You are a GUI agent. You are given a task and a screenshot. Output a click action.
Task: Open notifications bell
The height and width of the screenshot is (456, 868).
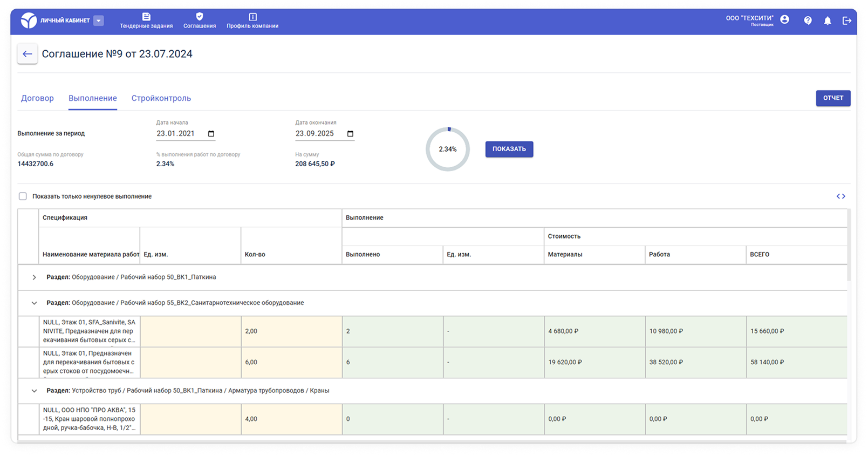tap(828, 21)
